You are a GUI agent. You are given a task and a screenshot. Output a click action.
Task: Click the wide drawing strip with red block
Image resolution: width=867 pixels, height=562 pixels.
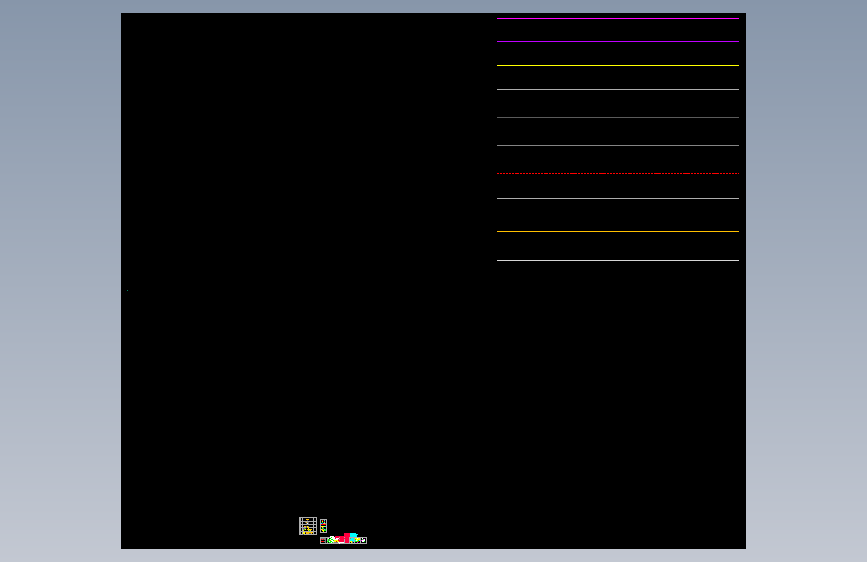(343, 540)
